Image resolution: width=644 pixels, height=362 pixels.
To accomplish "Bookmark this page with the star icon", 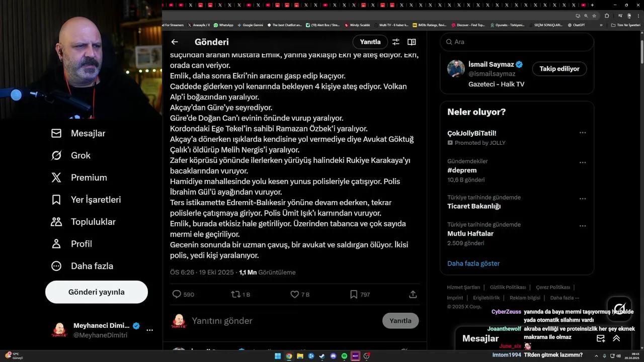I will (594, 16).
